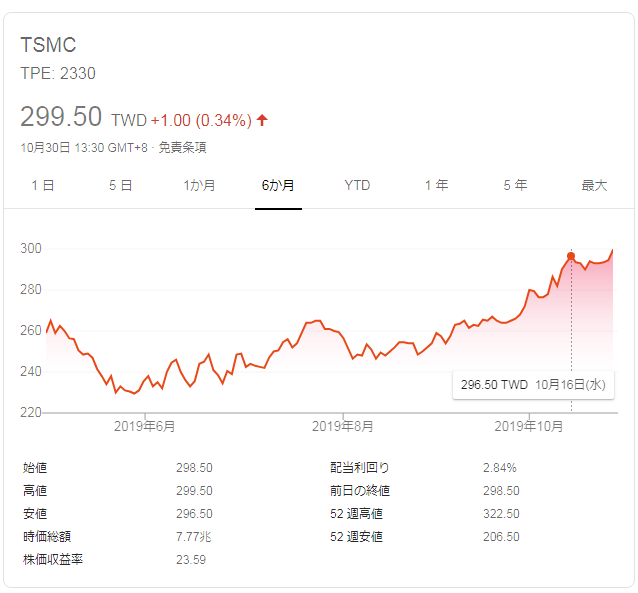Image resolution: width=638 pixels, height=593 pixels.
Task: Click the 2019年10月 axis label
Action: [x=529, y=426]
